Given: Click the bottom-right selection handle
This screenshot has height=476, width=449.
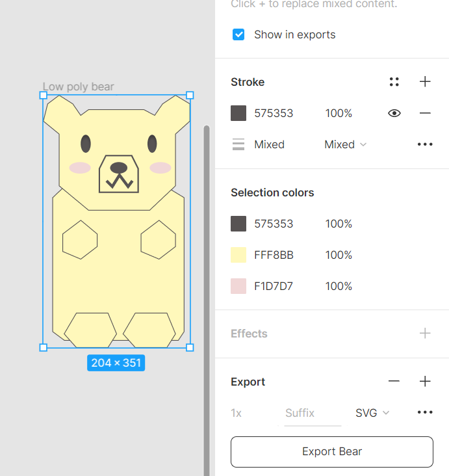Looking at the screenshot, I should [x=190, y=347].
